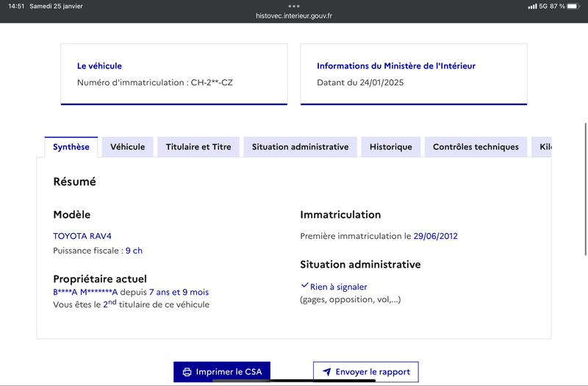The width and height of the screenshot is (588, 386).
Task: Click the checkmark icon beside Rien à signaler
Action: 304,285
